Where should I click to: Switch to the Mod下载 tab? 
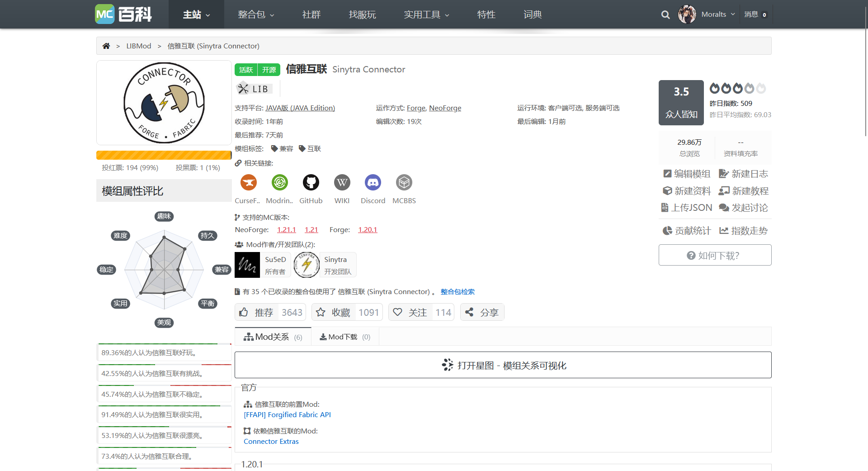(x=345, y=337)
